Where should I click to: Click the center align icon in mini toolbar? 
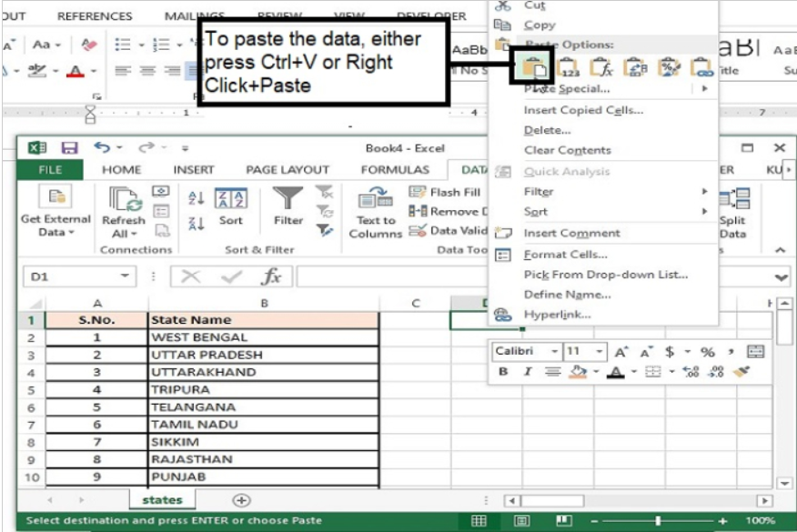[x=553, y=372]
